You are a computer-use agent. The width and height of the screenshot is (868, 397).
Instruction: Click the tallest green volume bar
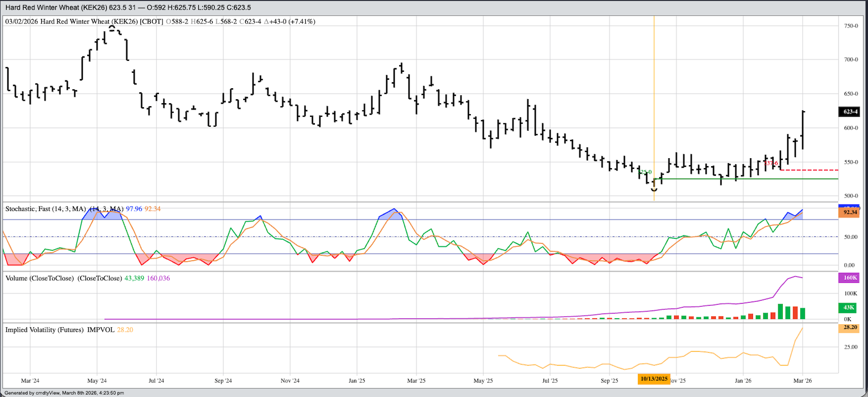point(780,311)
